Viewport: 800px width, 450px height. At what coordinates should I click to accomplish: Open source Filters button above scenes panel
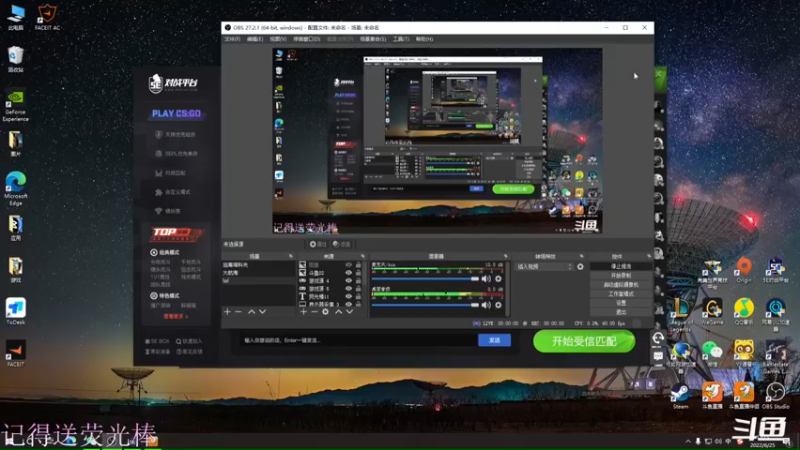click(x=342, y=244)
